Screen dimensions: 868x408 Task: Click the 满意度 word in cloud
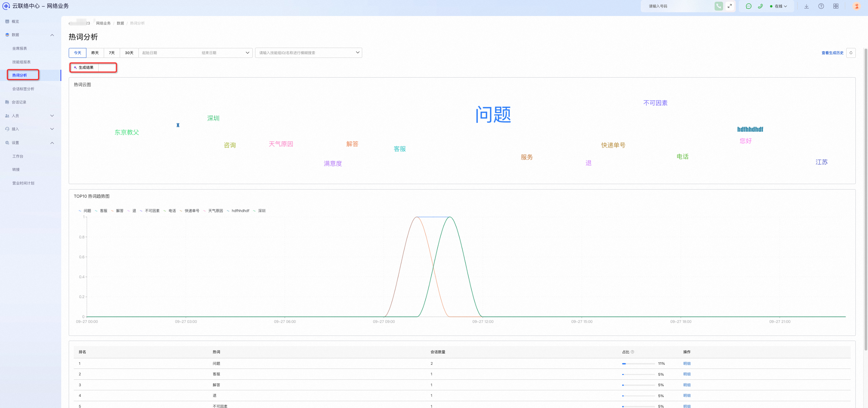click(x=333, y=163)
